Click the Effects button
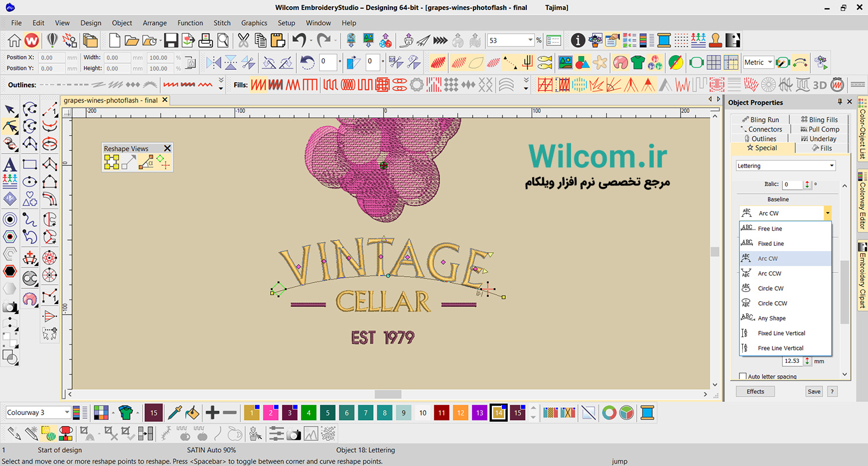 tap(755, 391)
